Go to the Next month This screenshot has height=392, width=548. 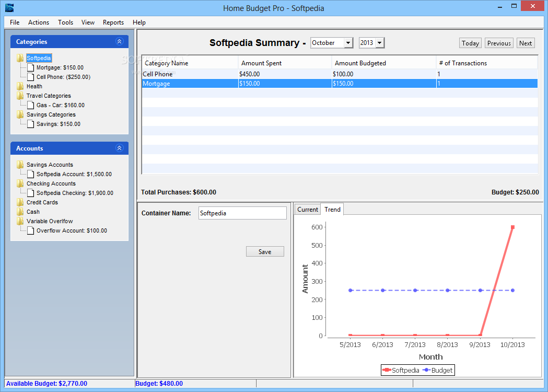(526, 43)
